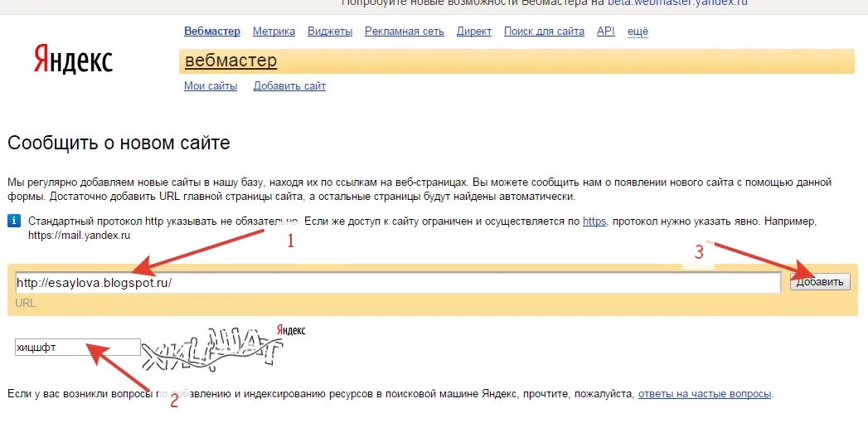Screen dimensions: 868x433
Task: Click the Добавить submit button
Action: click(x=820, y=282)
